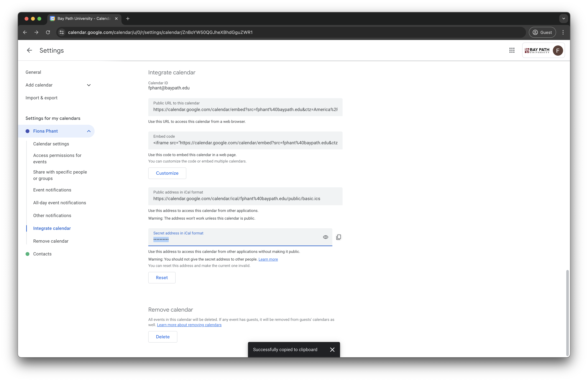
Task: Open Chrome three-dot menu
Action: (563, 32)
